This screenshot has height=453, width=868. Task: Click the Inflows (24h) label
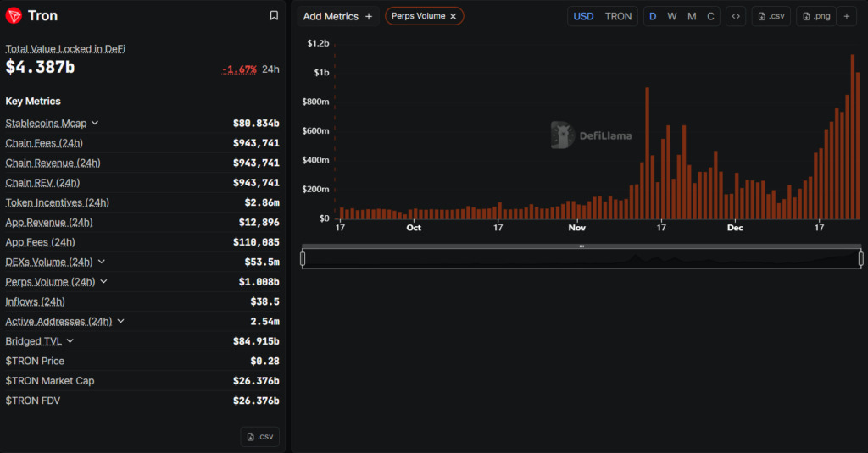point(36,302)
